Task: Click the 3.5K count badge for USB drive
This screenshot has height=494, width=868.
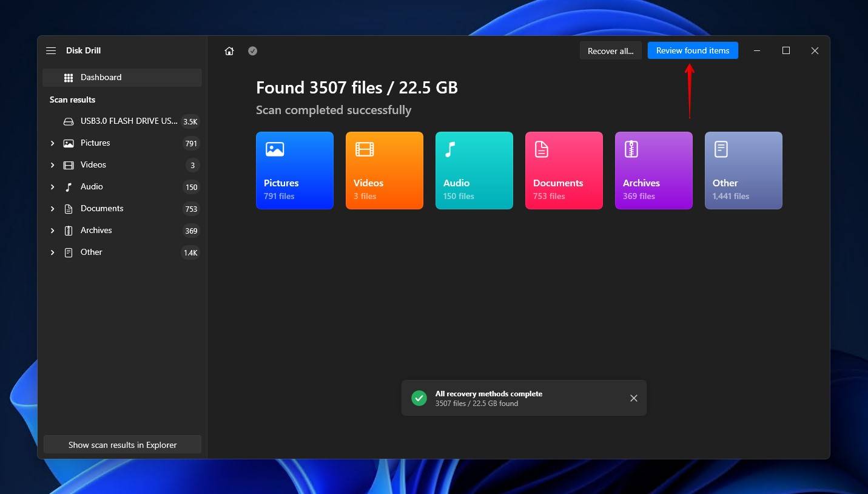Action: point(190,122)
